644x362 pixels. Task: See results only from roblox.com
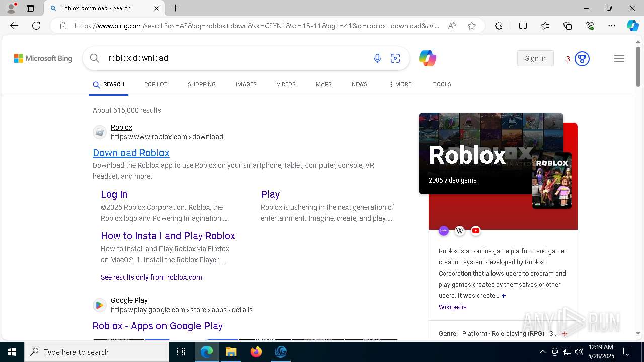[151, 277]
